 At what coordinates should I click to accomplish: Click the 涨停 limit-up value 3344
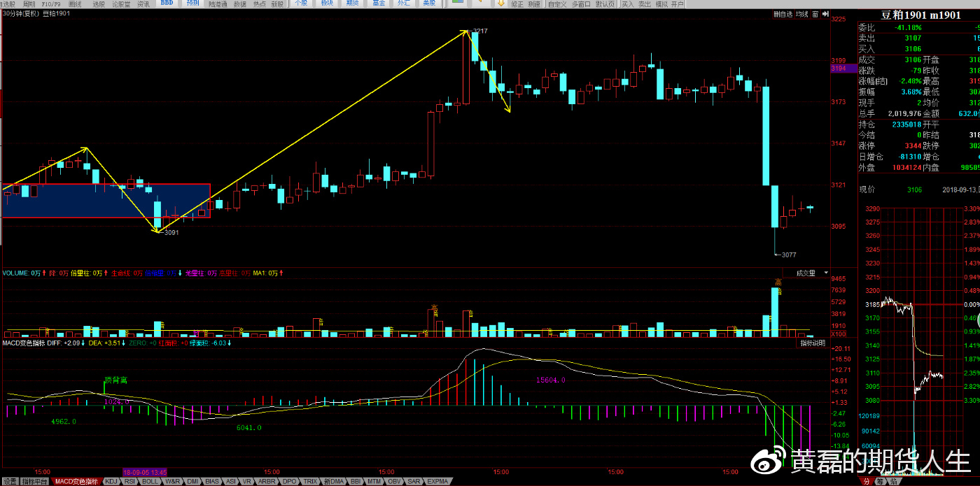click(x=913, y=145)
